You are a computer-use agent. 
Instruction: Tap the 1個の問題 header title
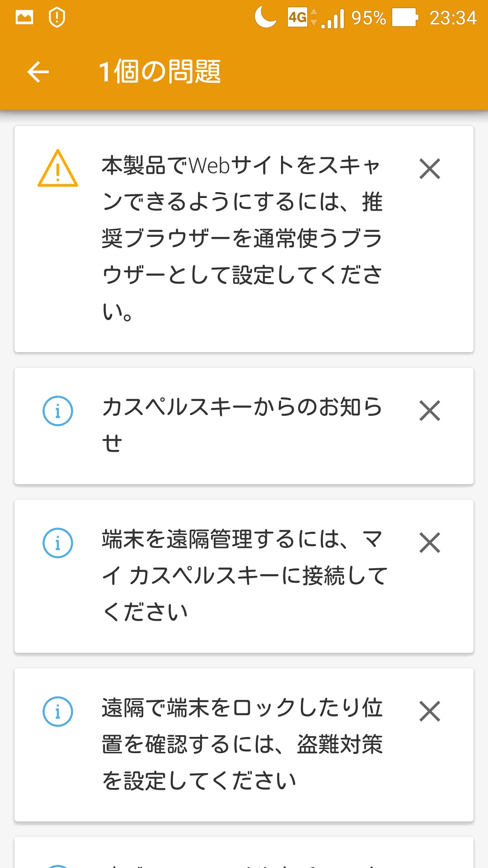pos(160,72)
